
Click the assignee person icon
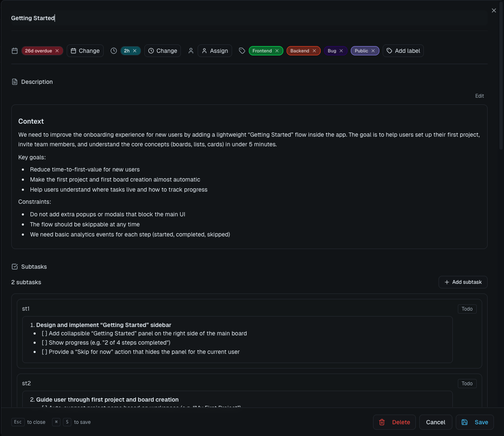click(191, 50)
